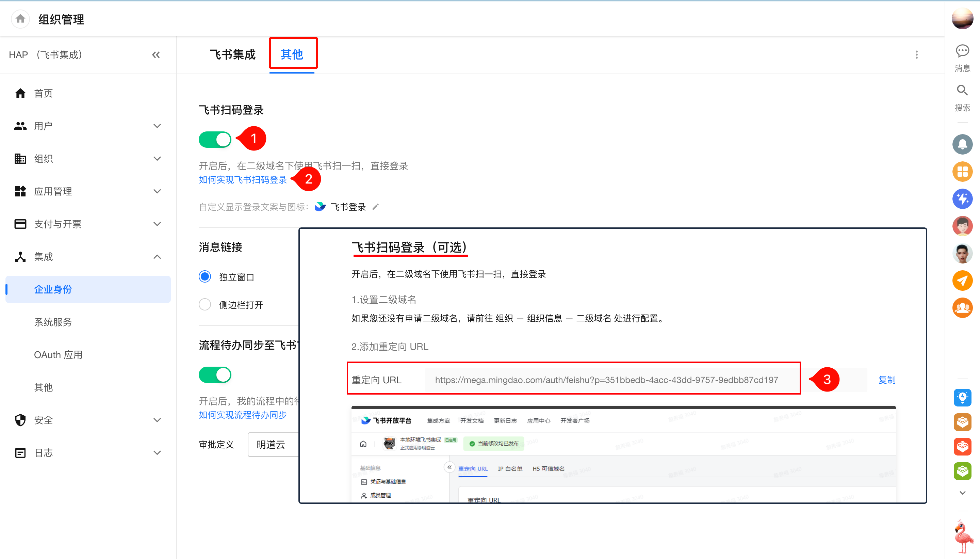Open the orange paper plane icon
980x559 pixels.
point(962,280)
